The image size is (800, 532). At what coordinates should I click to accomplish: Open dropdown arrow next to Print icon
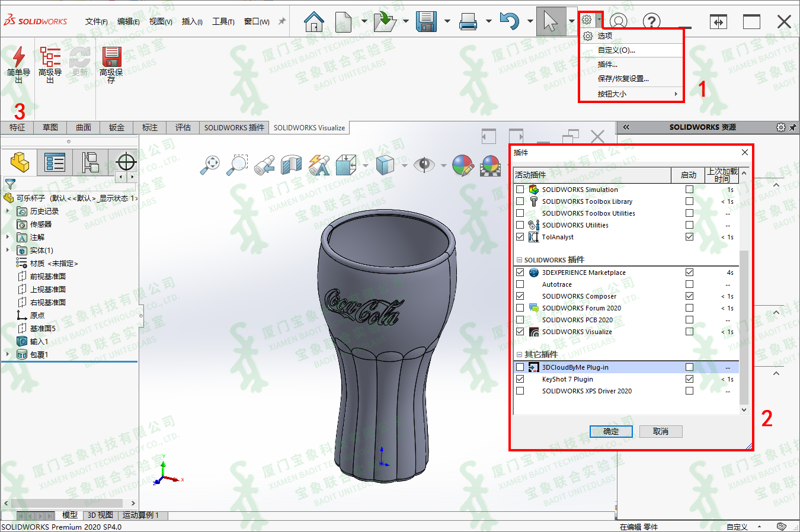click(488, 22)
